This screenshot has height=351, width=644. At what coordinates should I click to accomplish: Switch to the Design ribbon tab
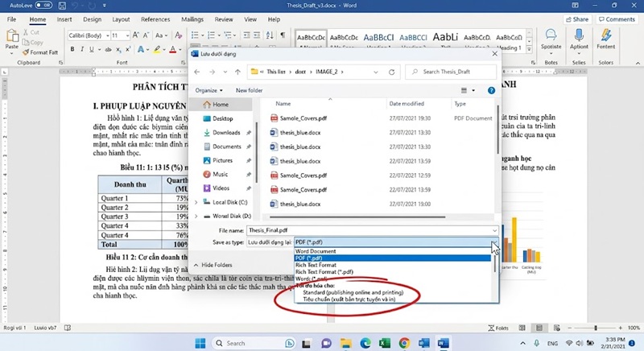92,19
